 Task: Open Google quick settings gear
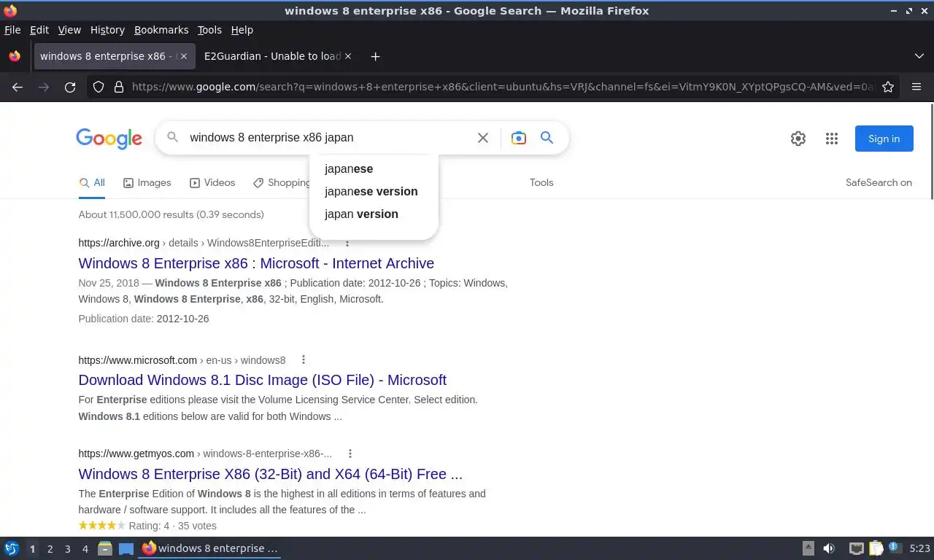tap(798, 139)
